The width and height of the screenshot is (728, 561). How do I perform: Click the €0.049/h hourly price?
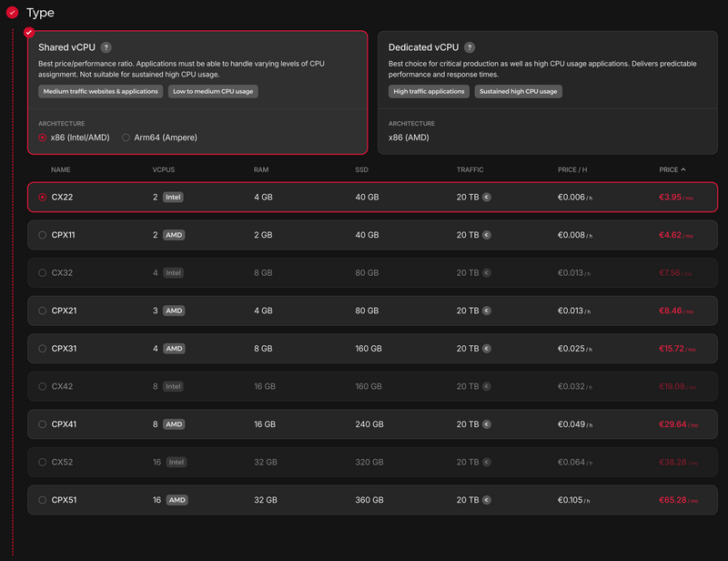pyautogui.click(x=575, y=424)
